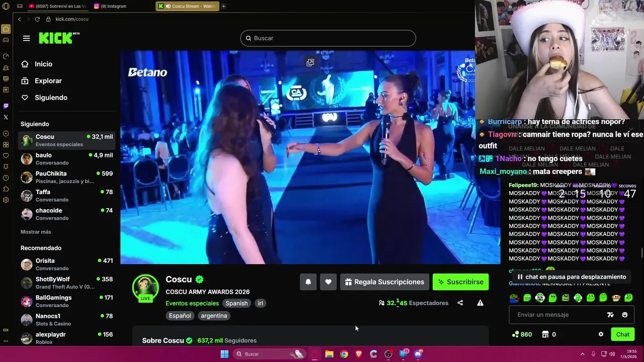Image resolution: width=644 pixels, height=362 pixels.
Task: Open a new browser tab
Action: coord(223,6)
